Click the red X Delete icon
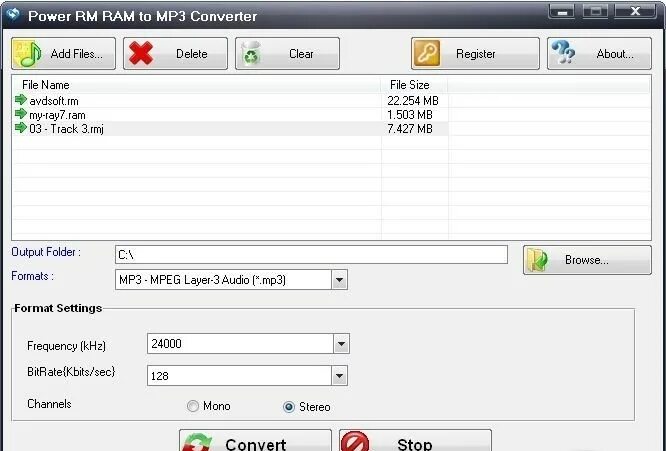 141,54
